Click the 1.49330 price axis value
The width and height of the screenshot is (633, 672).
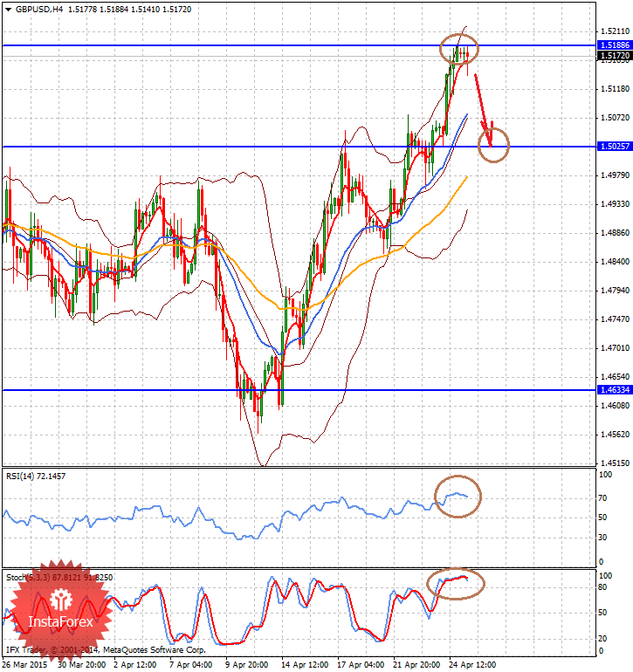[615, 204]
